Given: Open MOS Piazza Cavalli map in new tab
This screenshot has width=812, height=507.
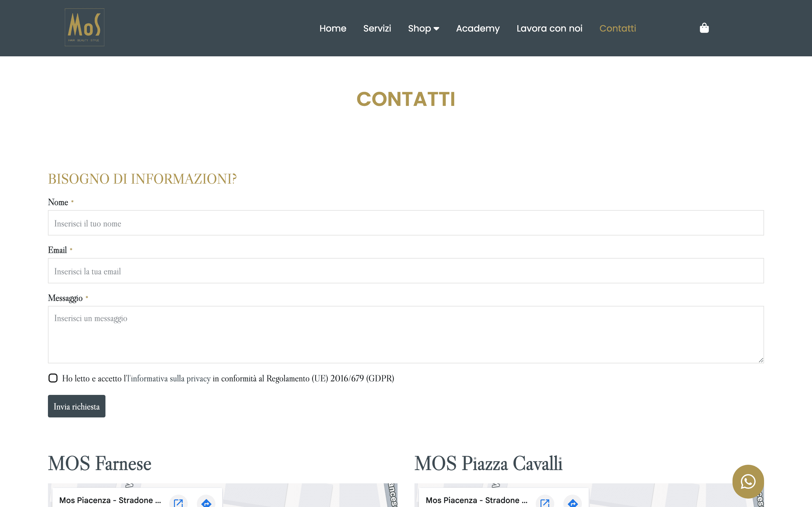Looking at the screenshot, I should point(545,503).
